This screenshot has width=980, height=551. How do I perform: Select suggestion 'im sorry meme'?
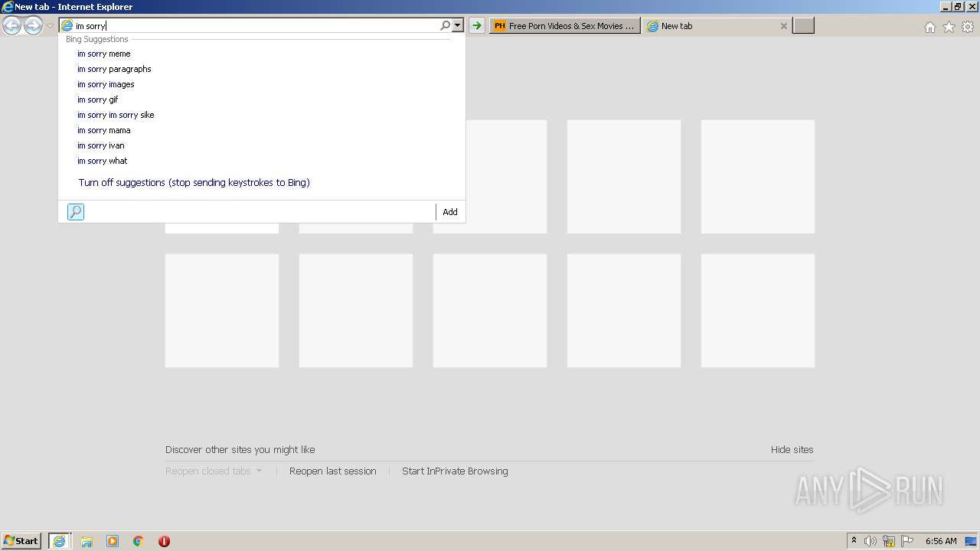(262, 54)
